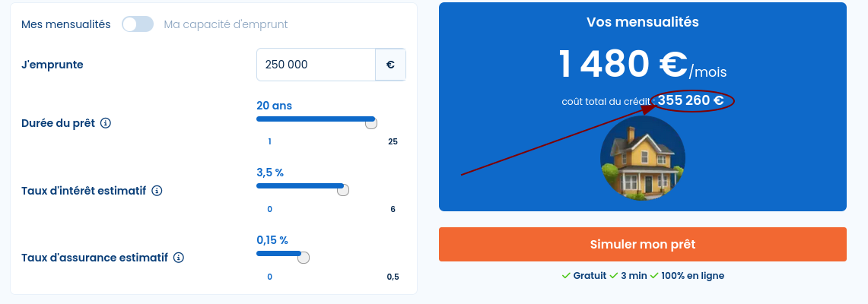Click info icon beside Taux d'assurance estimatif

pos(179,258)
